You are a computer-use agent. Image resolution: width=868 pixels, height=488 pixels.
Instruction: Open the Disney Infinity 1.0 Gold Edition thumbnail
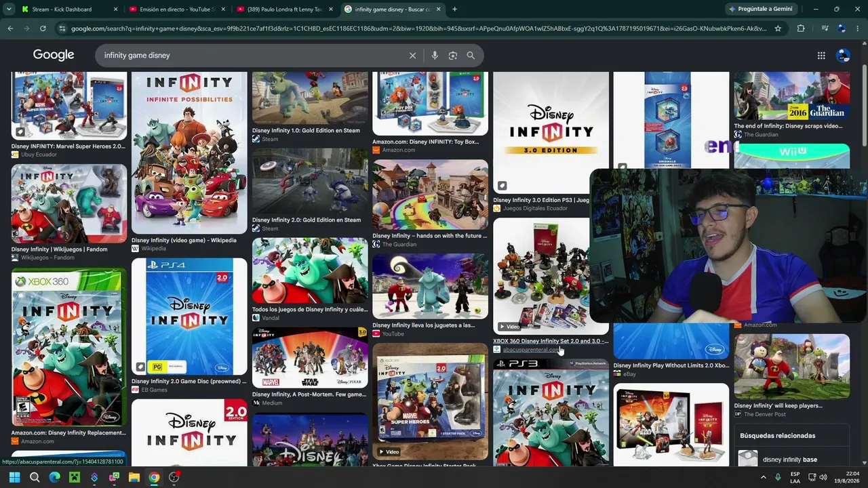coord(310,98)
